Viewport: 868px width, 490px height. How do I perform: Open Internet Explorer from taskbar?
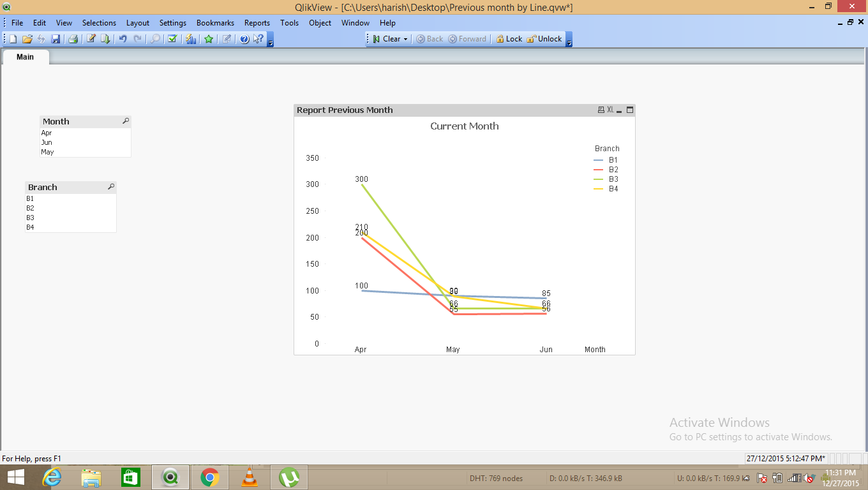point(52,477)
